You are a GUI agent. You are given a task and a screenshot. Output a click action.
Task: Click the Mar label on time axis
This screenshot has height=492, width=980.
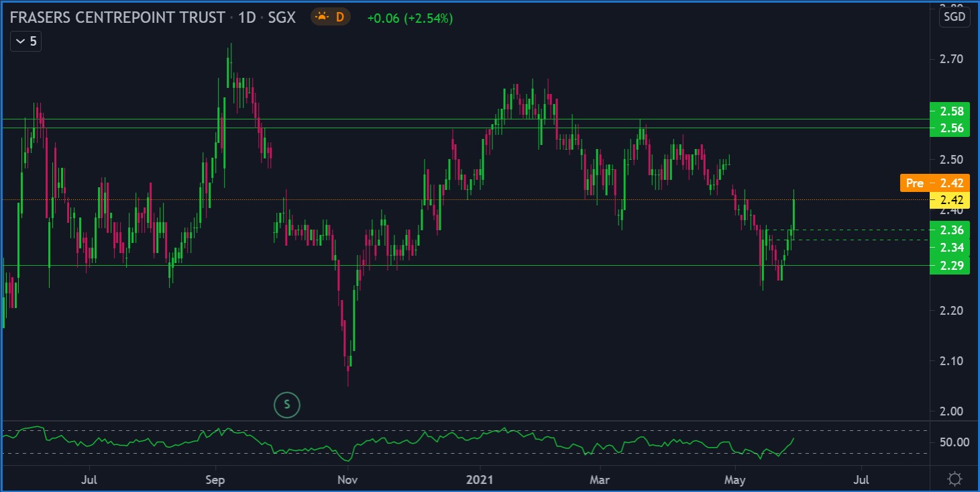point(600,480)
